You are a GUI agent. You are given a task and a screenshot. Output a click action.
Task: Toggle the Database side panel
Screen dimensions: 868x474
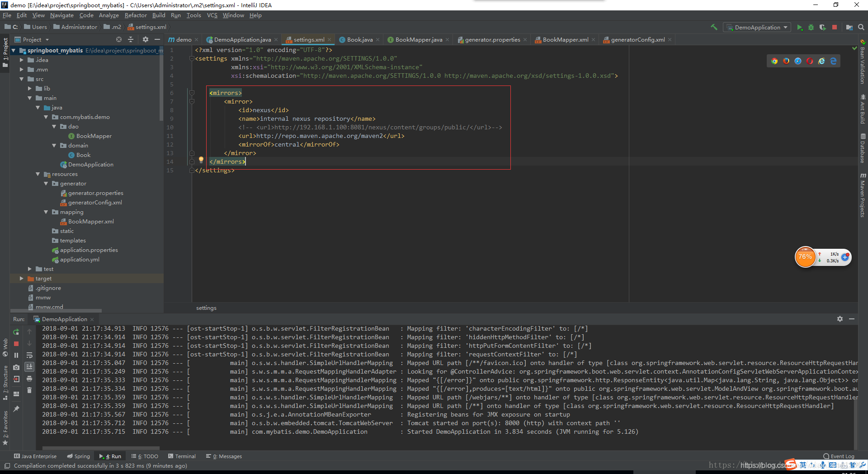pos(863,148)
